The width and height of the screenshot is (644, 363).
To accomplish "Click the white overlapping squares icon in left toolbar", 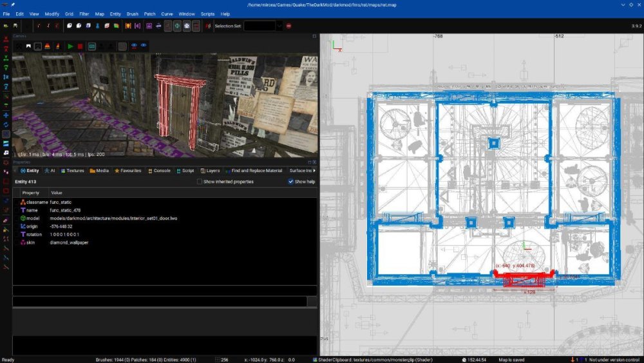I will coord(6,153).
